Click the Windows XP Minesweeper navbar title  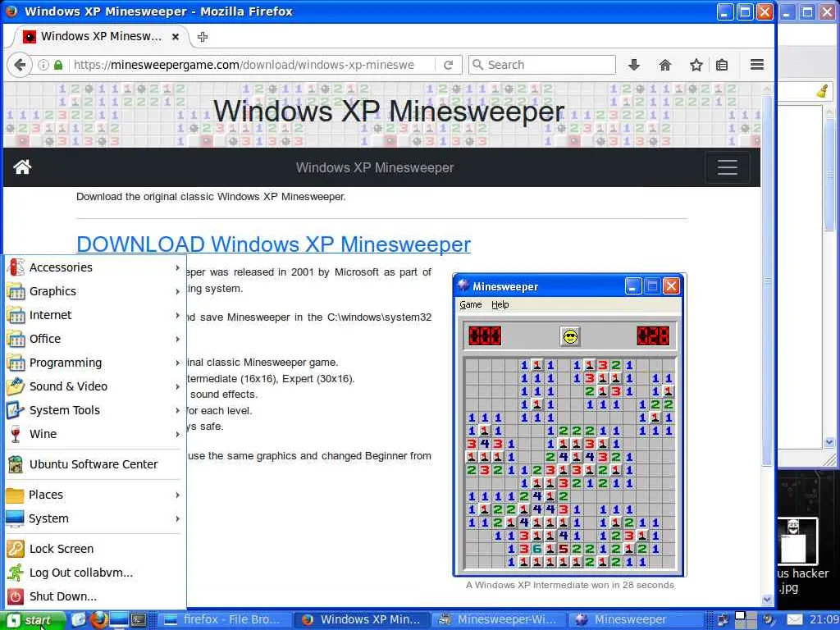tap(375, 167)
